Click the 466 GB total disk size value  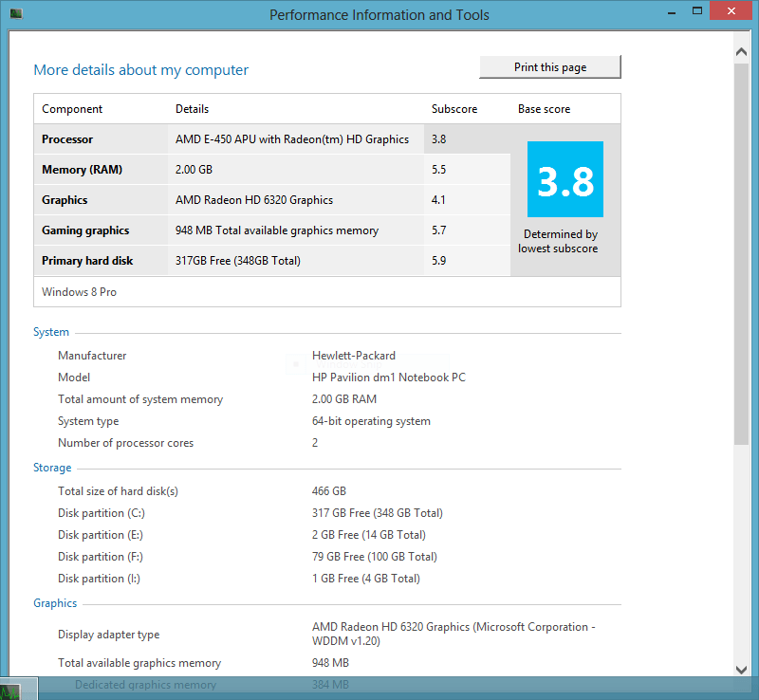tap(328, 491)
